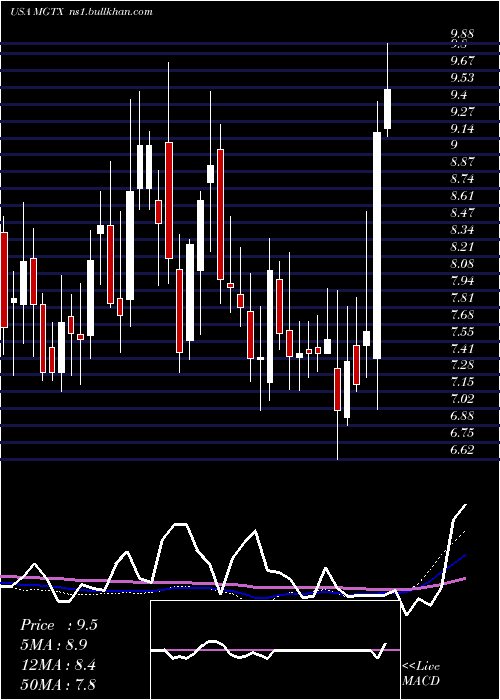
Task: Select the 8.74 price axis label
Action: point(462,179)
